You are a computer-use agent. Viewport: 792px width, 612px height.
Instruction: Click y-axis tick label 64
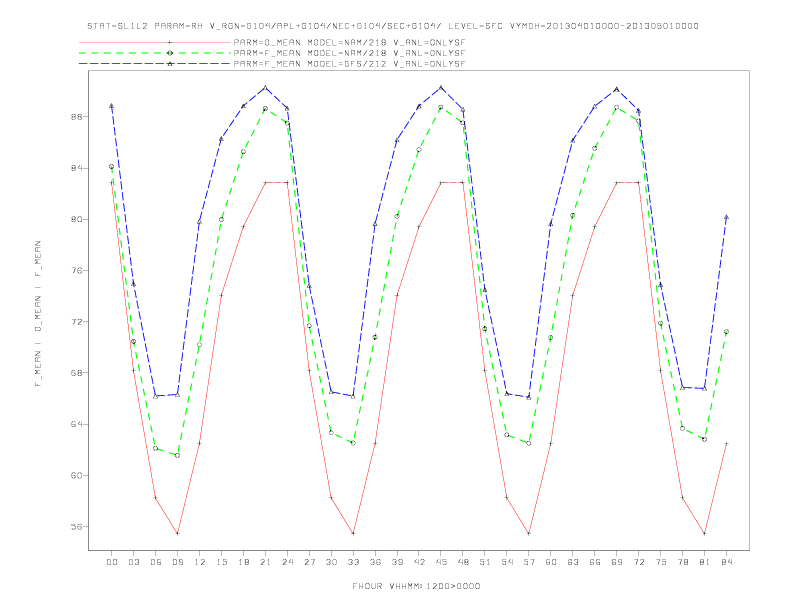(x=78, y=424)
